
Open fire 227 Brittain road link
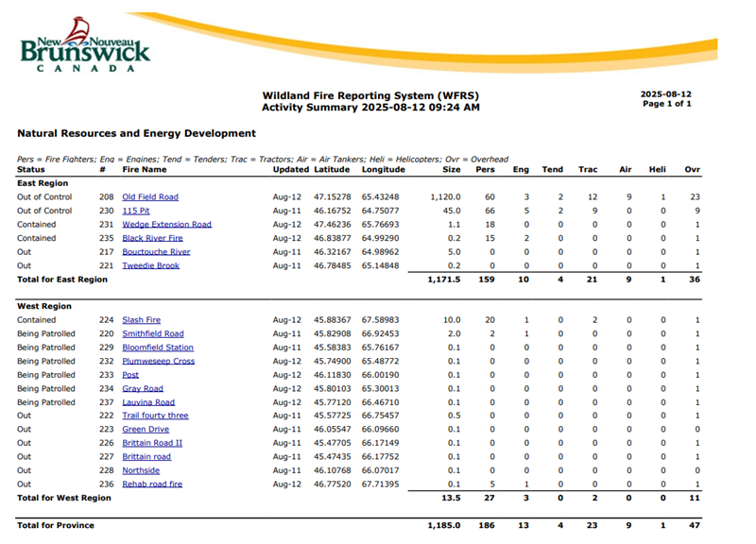pos(146,457)
